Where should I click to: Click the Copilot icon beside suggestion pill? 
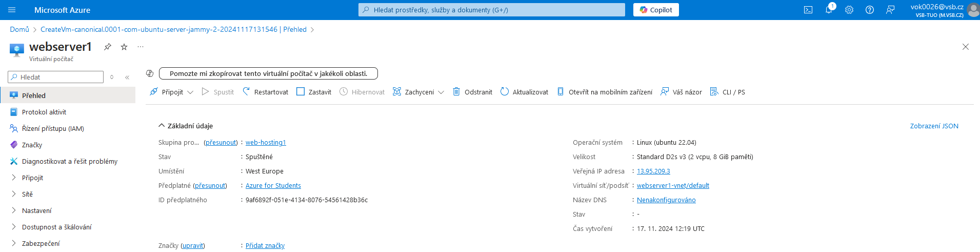(x=150, y=73)
